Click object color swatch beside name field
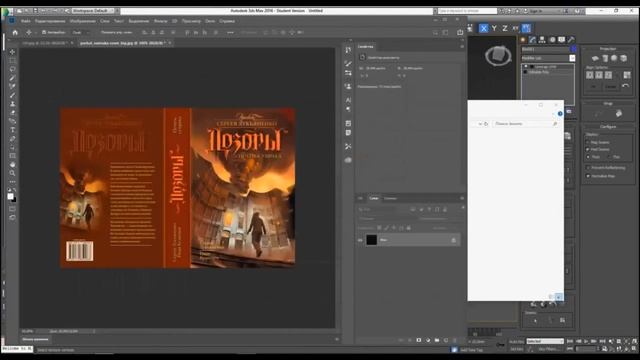The width and height of the screenshot is (640, 360). click(x=573, y=49)
